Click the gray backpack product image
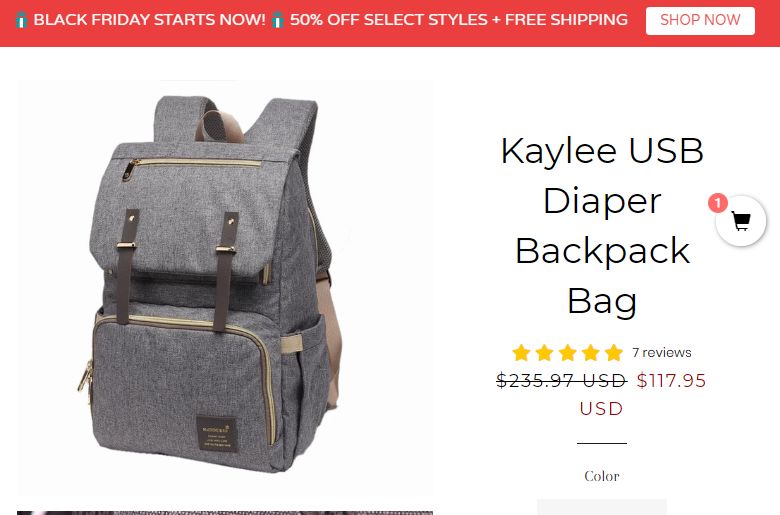The image size is (780, 515). [x=225, y=287]
